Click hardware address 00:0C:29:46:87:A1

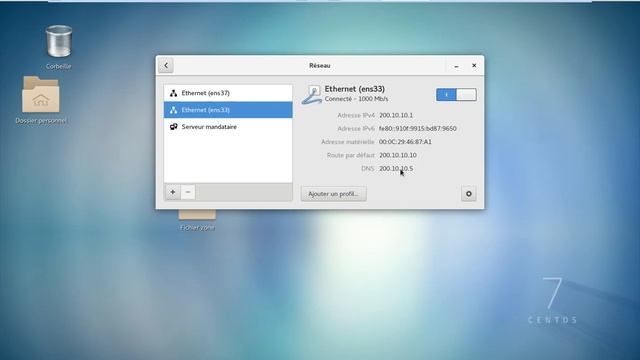click(x=405, y=142)
